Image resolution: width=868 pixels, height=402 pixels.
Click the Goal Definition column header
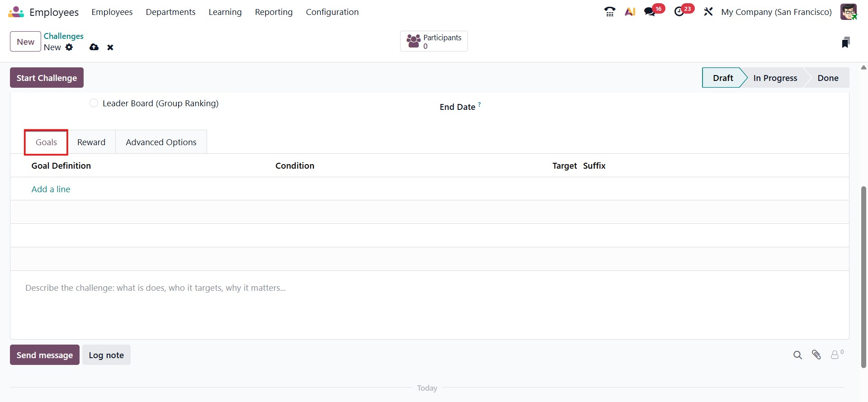61,166
